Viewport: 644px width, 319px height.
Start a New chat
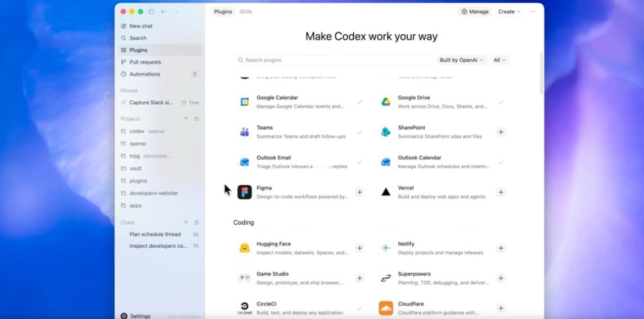(x=141, y=26)
